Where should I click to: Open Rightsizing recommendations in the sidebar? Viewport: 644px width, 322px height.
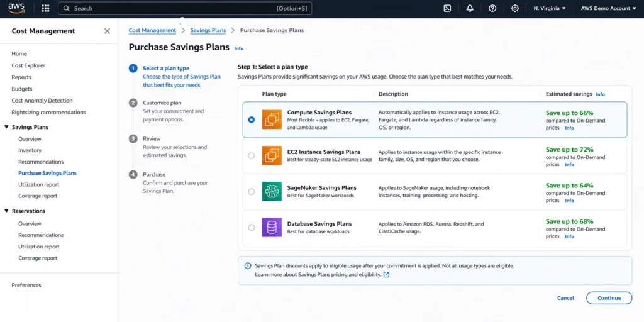pyautogui.click(x=49, y=112)
